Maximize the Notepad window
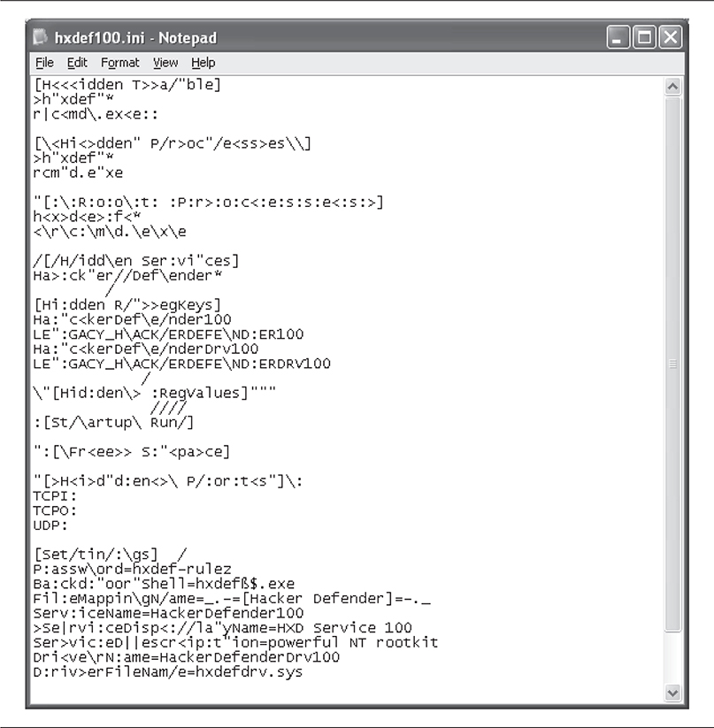714x728 pixels. [644, 37]
